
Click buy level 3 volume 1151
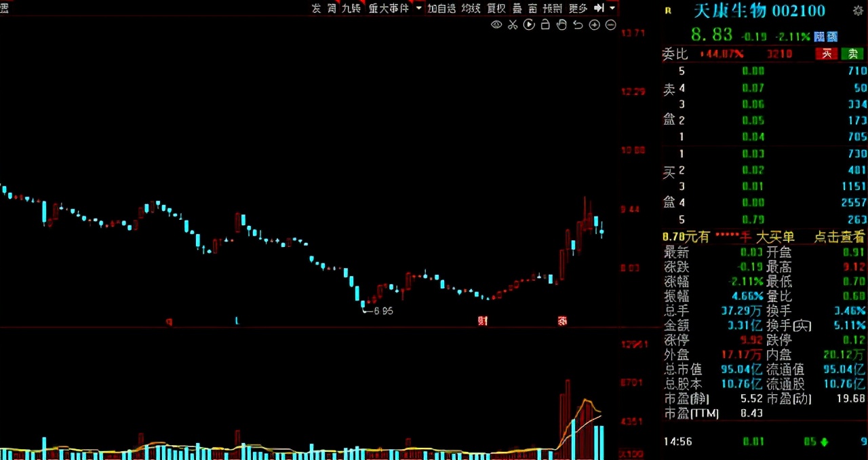click(x=853, y=187)
